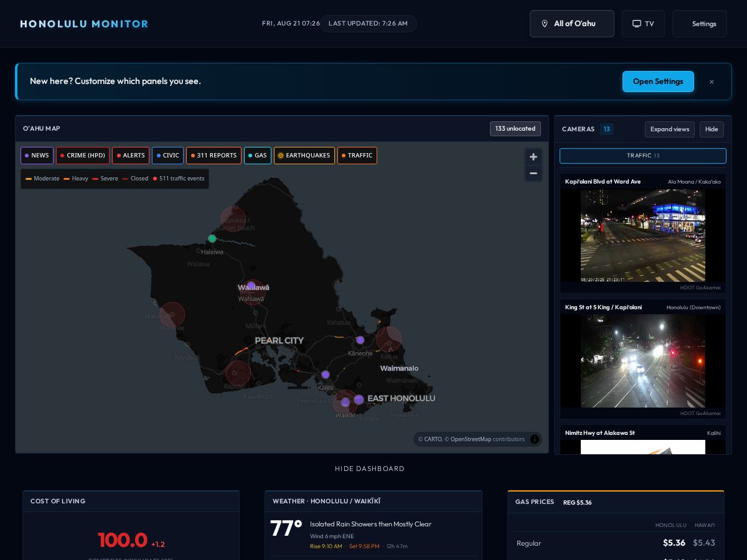Toggle the CRIME (HPD) map layer
Screen dimensions: 747x560
(83, 156)
